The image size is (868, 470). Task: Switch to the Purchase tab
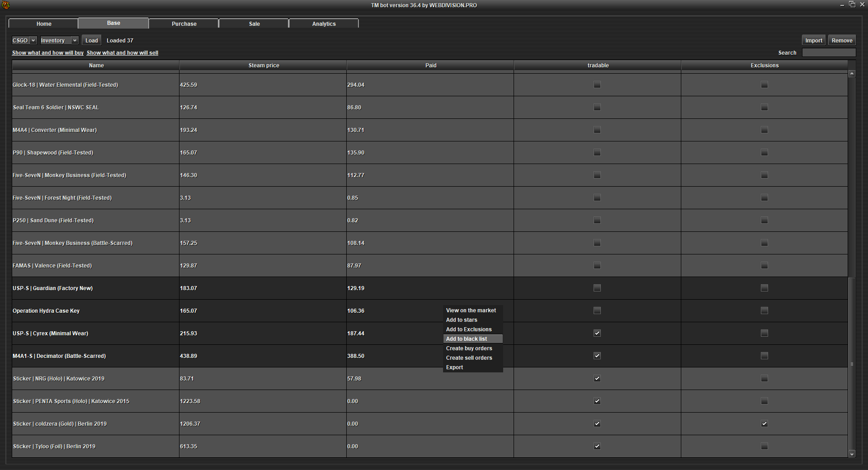pos(184,23)
